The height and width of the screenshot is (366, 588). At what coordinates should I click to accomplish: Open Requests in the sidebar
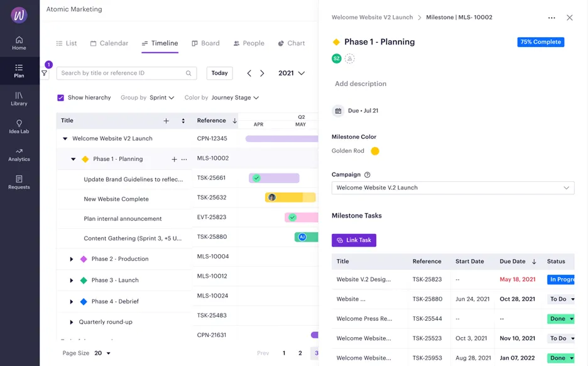[x=19, y=182]
